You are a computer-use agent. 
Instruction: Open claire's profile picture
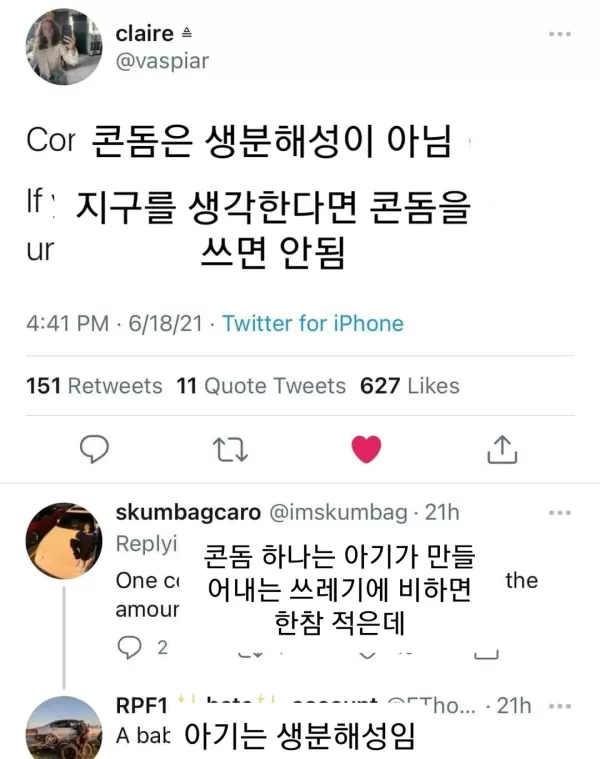(x=64, y=47)
